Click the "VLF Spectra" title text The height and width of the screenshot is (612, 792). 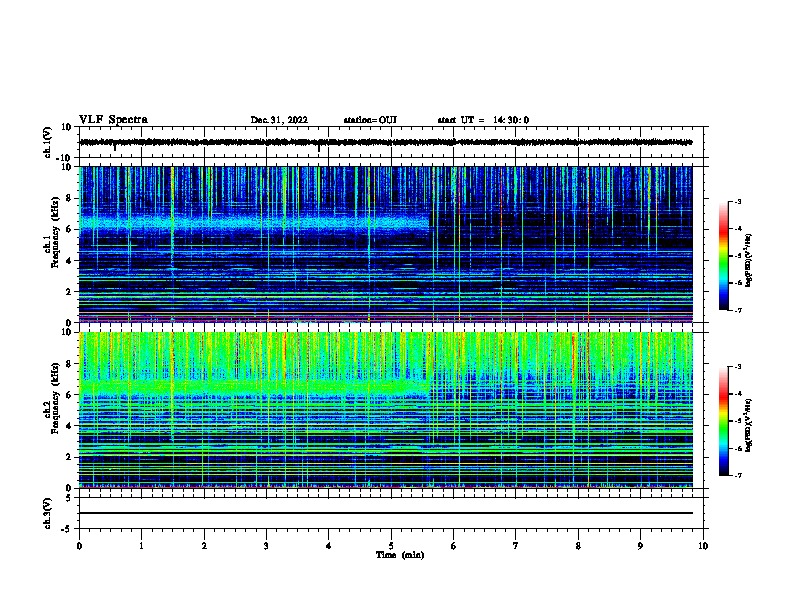[x=113, y=120]
